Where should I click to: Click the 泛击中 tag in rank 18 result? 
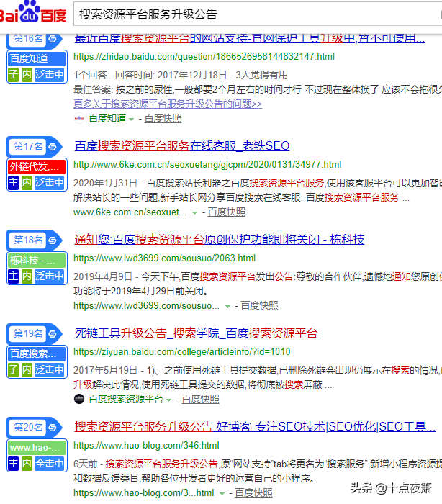(x=49, y=276)
